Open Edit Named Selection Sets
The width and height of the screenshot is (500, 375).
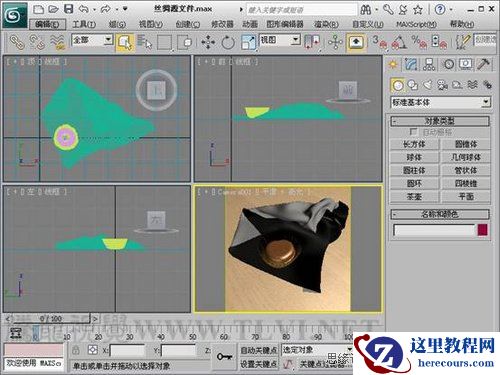pos(463,42)
